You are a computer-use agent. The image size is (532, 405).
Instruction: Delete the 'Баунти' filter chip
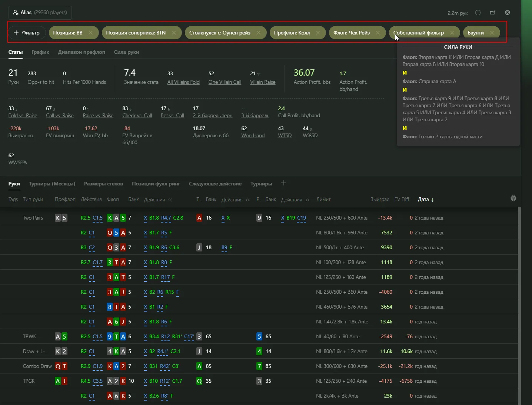click(492, 33)
